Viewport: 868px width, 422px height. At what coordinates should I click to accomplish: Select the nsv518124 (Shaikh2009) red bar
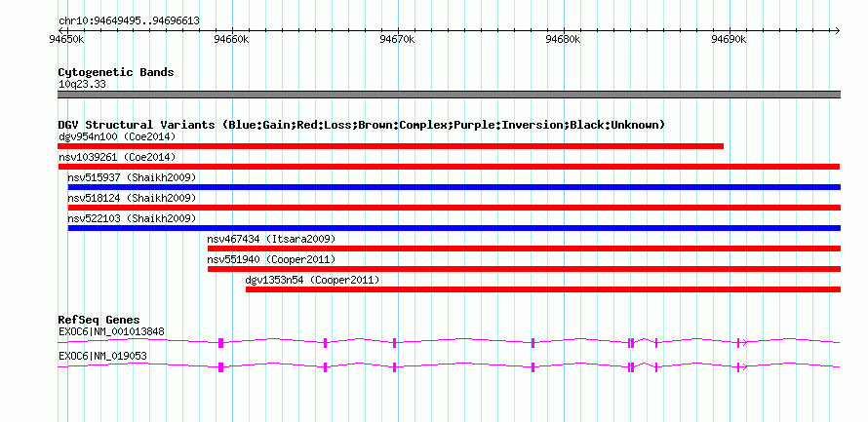tap(454, 208)
